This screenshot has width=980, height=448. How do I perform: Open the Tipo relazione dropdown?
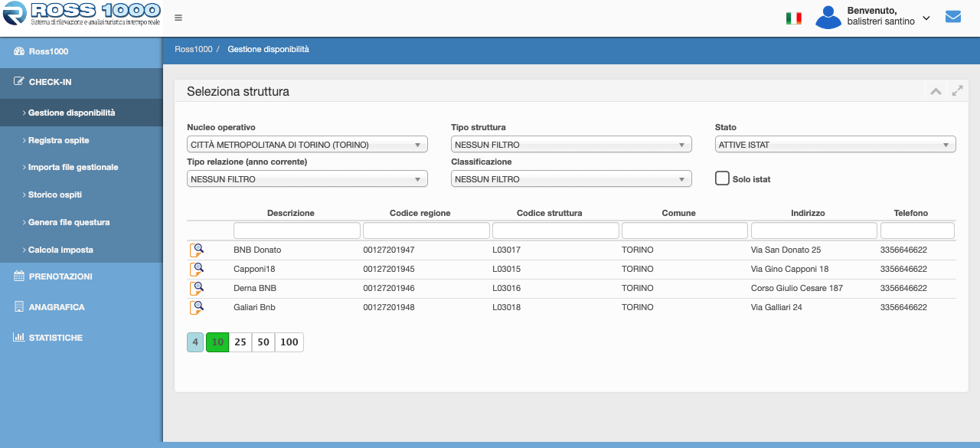[x=307, y=178]
